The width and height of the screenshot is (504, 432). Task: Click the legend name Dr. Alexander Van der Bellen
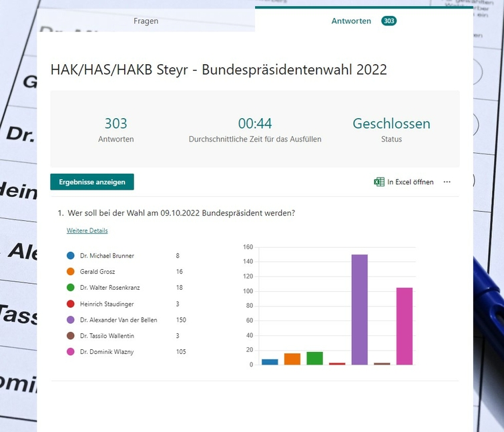119,320
